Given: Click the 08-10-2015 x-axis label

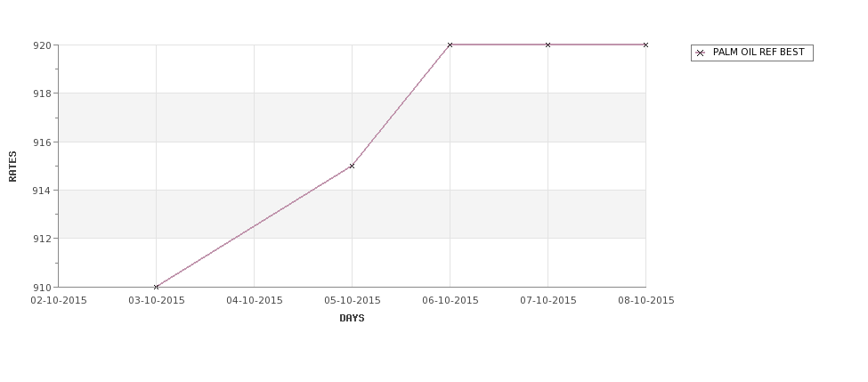Looking at the screenshot, I should [x=646, y=301].
